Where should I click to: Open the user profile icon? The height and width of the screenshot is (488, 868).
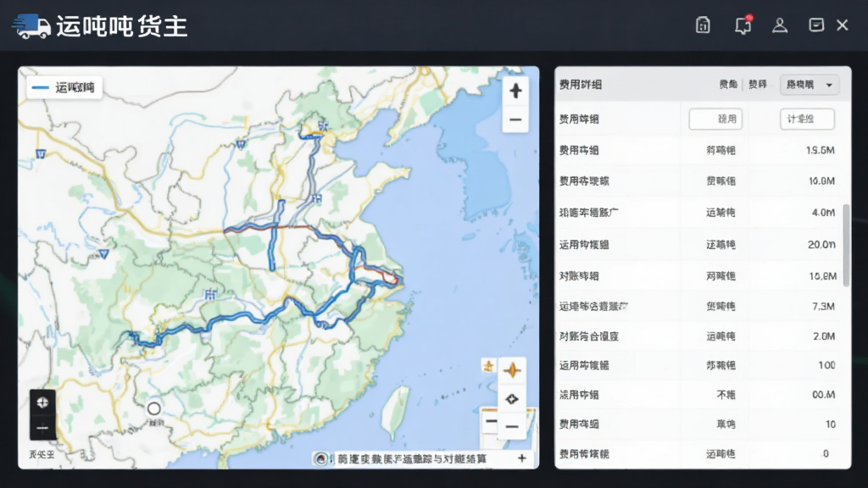coord(780,25)
